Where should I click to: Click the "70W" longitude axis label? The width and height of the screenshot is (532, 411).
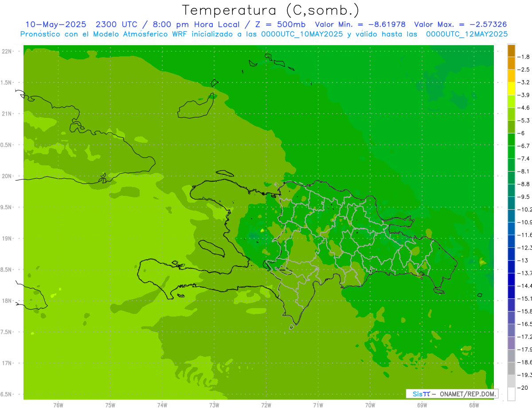[x=370, y=405]
